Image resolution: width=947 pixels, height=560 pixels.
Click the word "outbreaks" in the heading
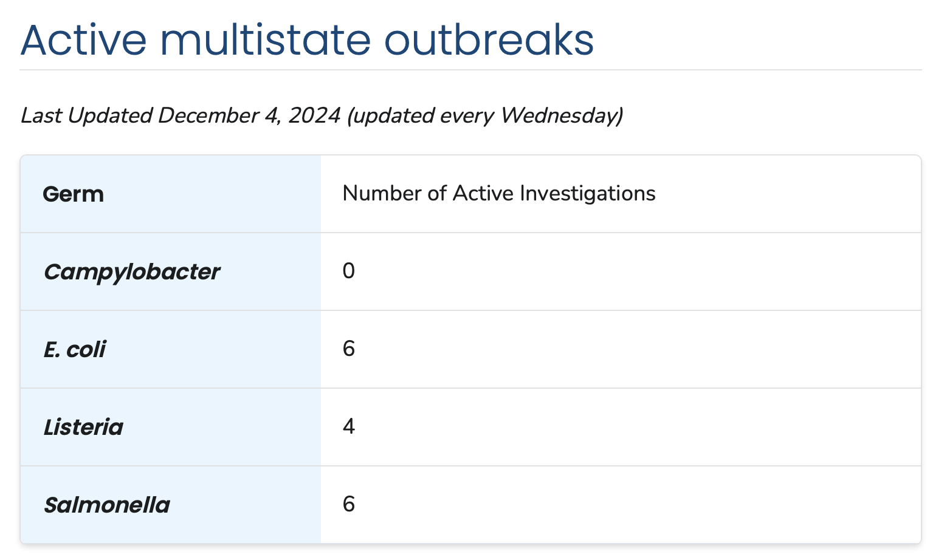pyautogui.click(x=489, y=40)
